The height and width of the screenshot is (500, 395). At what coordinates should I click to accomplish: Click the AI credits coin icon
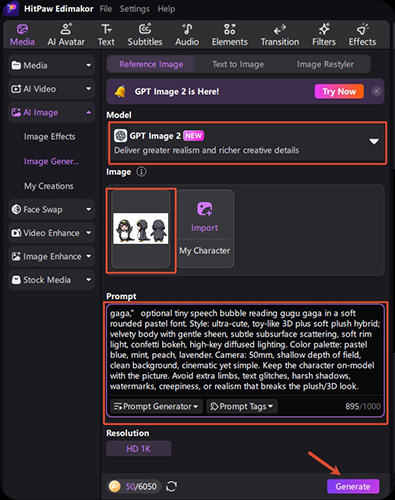[114, 486]
